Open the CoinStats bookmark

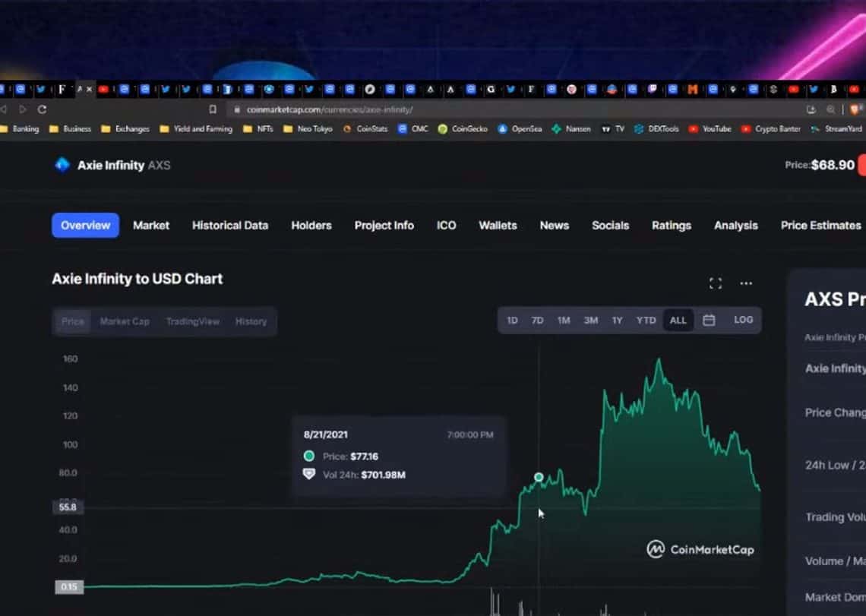365,128
